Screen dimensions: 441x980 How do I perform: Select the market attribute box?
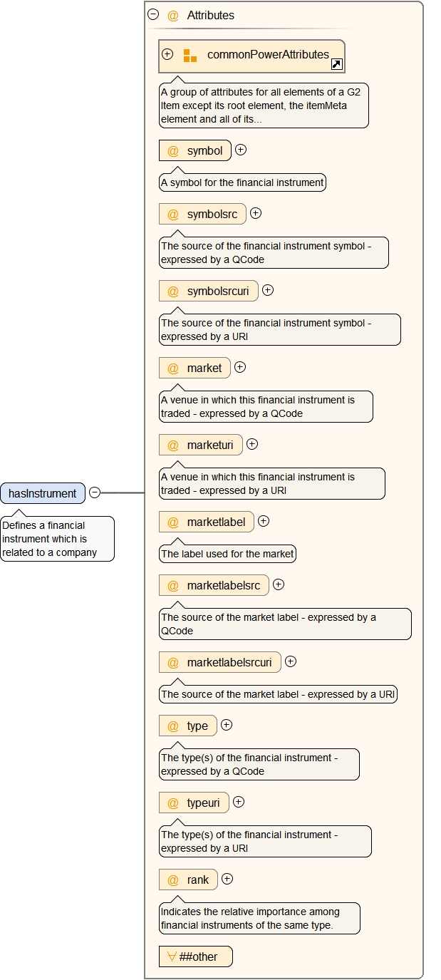pyautogui.click(x=195, y=368)
